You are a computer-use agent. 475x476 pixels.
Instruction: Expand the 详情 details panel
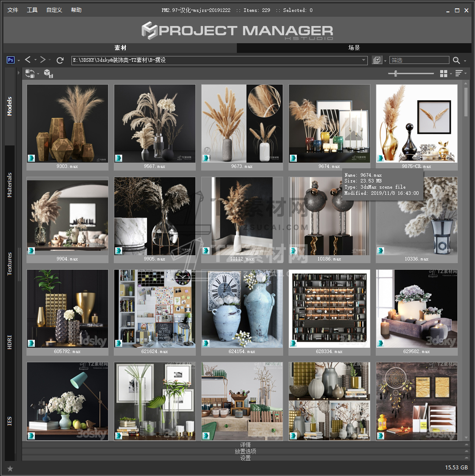[x=245, y=445]
